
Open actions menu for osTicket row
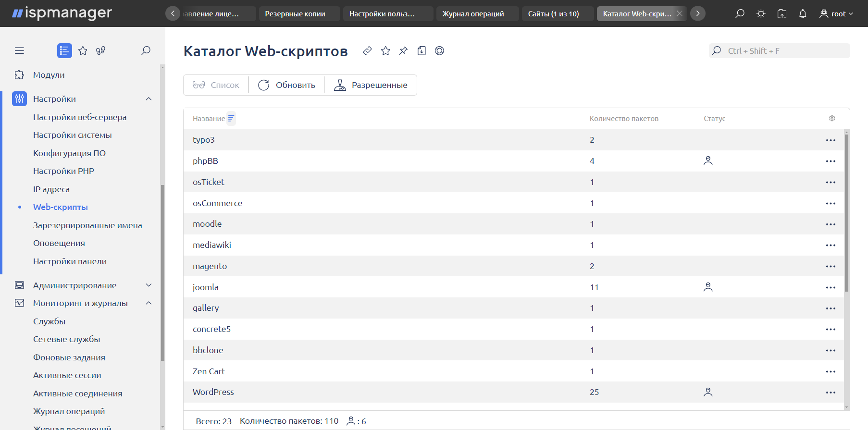pyautogui.click(x=831, y=182)
